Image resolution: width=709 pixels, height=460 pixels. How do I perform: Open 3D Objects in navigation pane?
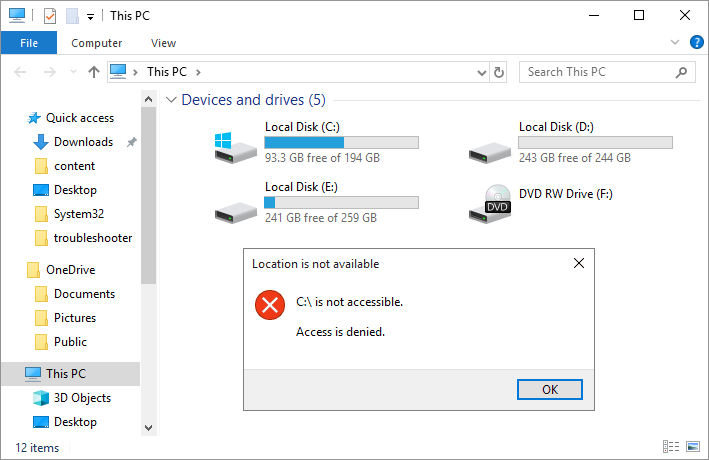[82, 398]
